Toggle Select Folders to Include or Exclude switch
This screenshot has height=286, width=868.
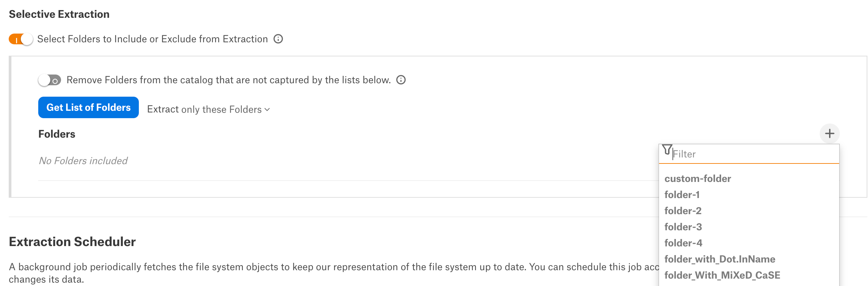pyautogui.click(x=21, y=39)
